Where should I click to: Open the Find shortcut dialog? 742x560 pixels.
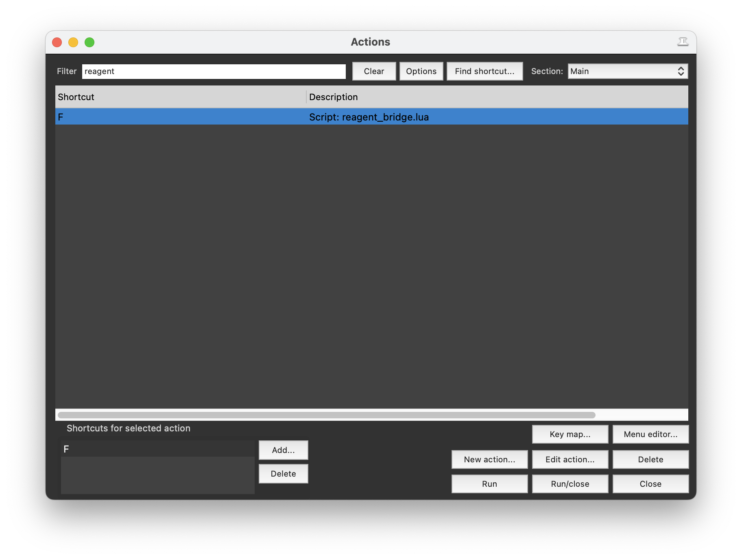tap(484, 71)
